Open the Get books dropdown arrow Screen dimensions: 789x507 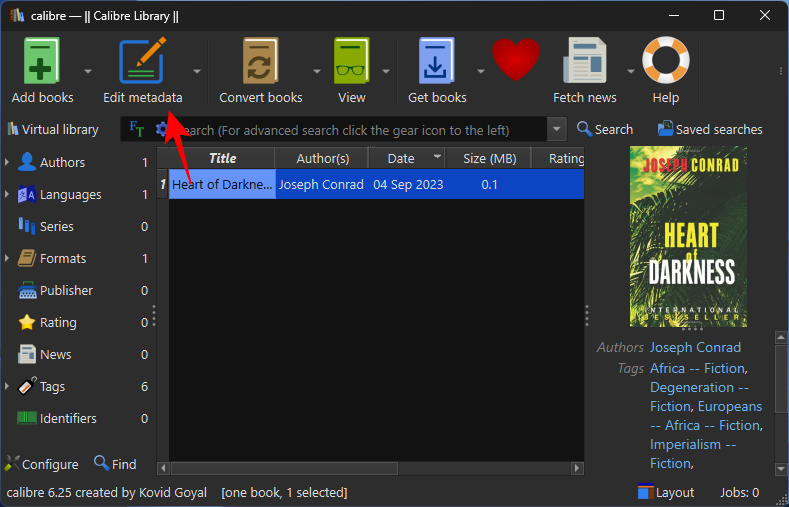(x=481, y=71)
